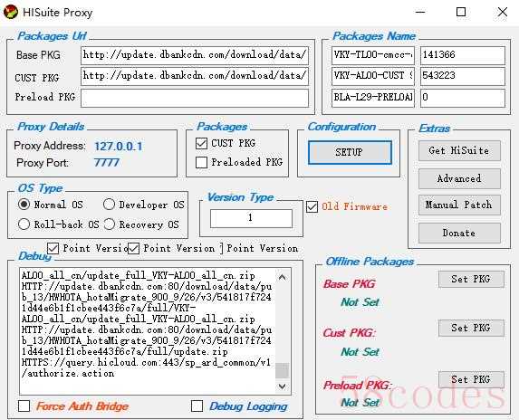Click the CUST PKG URL field
This screenshot has height=420, width=519.
click(x=195, y=76)
